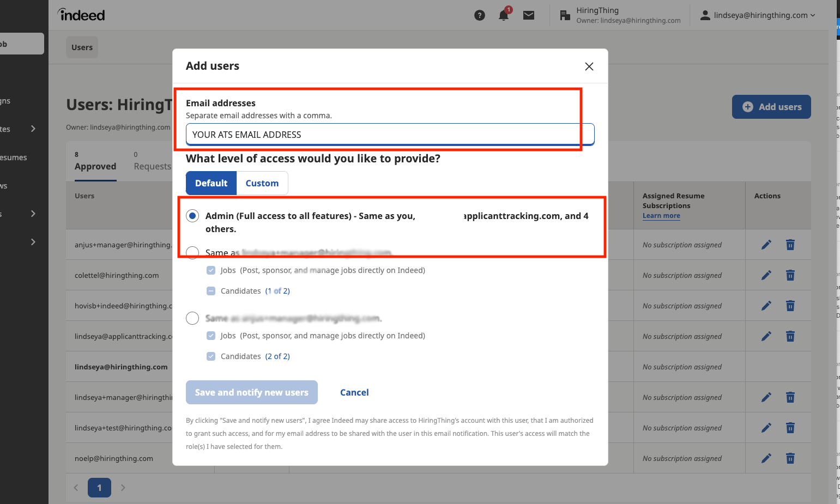The height and width of the screenshot is (504, 840).
Task: Delete user hovisb+indeed@hiringthing
Action: tap(790, 306)
